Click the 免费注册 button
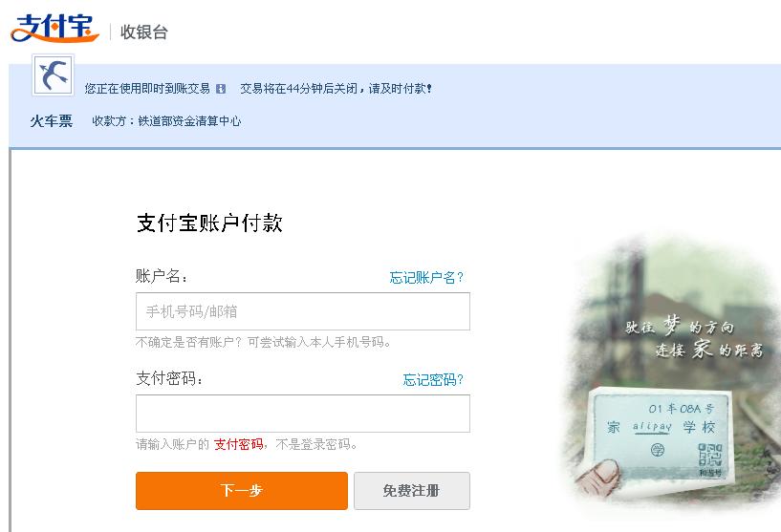Screen dimensions: 781x532 [412, 491]
